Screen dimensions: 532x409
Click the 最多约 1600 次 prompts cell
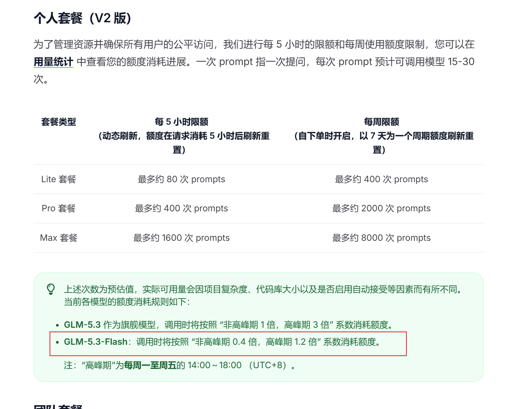click(182, 238)
